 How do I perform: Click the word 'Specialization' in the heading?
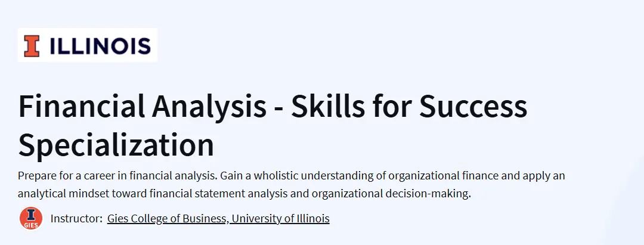tap(116, 145)
